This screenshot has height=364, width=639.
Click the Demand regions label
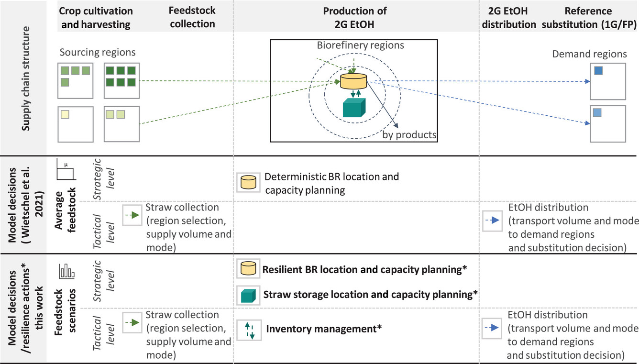pyautogui.click(x=589, y=54)
